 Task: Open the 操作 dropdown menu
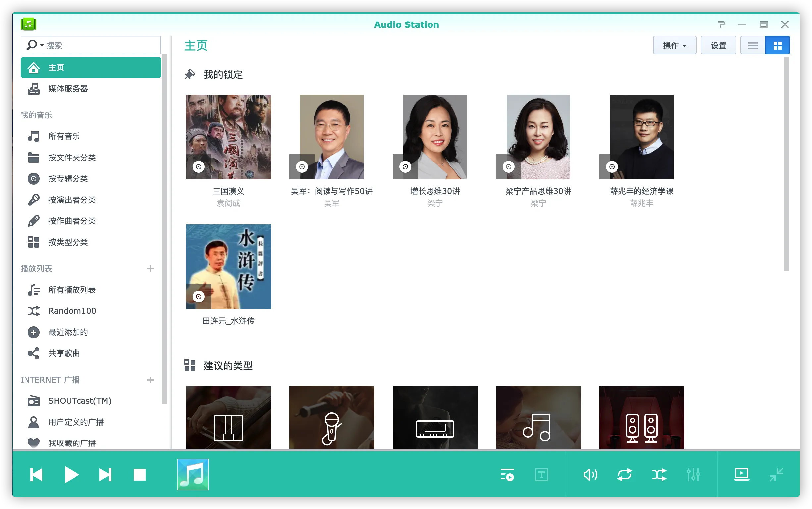(x=675, y=45)
